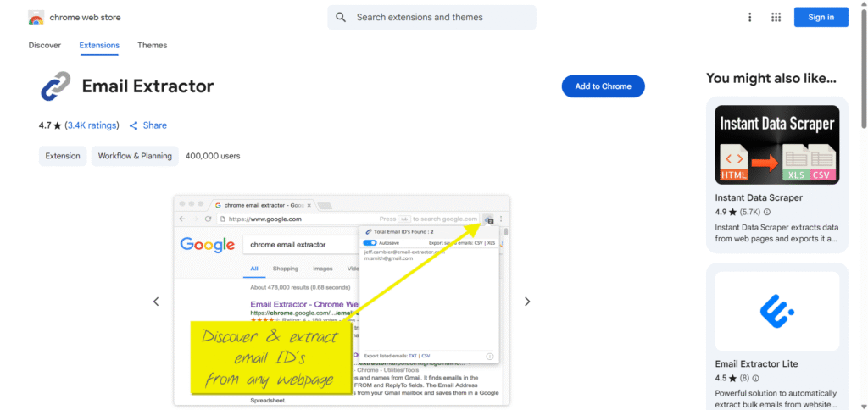Click the You might also like heading
Viewport: 868px width, 410px height.
tap(771, 79)
